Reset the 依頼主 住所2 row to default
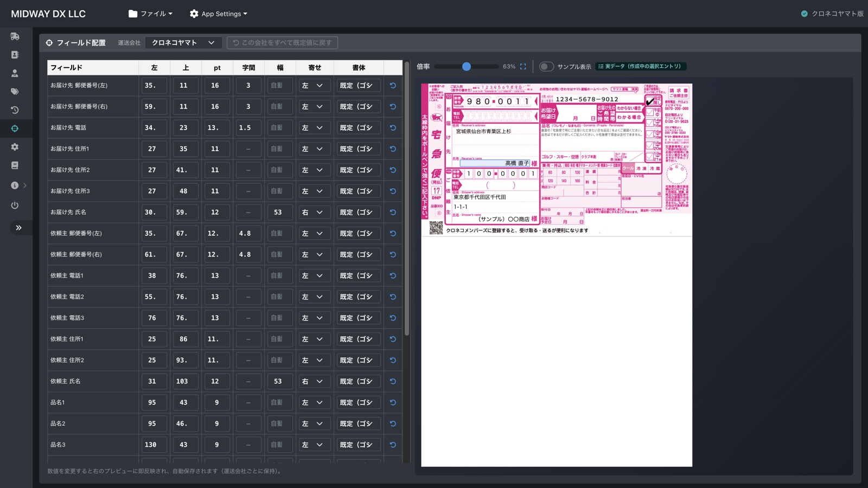Image resolution: width=868 pixels, height=488 pixels. 393,361
